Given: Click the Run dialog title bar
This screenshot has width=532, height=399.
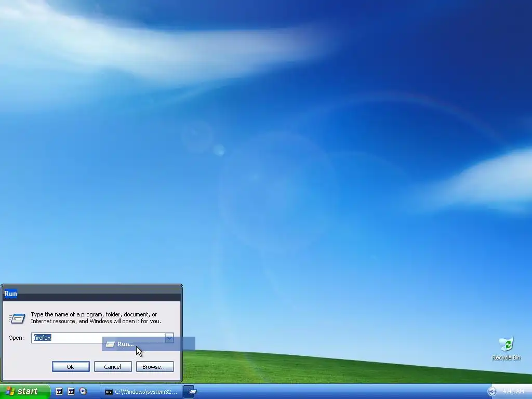Looking at the screenshot, I should tap(91, 294).
